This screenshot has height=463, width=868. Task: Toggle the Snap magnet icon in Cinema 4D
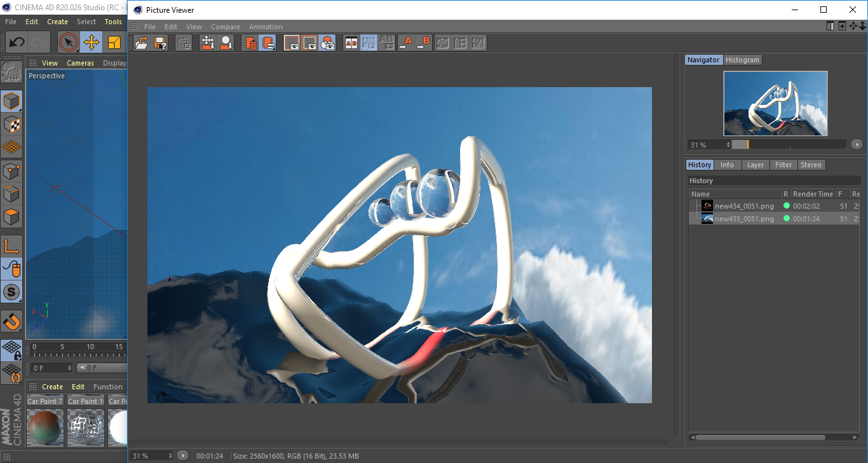point(11,321)
